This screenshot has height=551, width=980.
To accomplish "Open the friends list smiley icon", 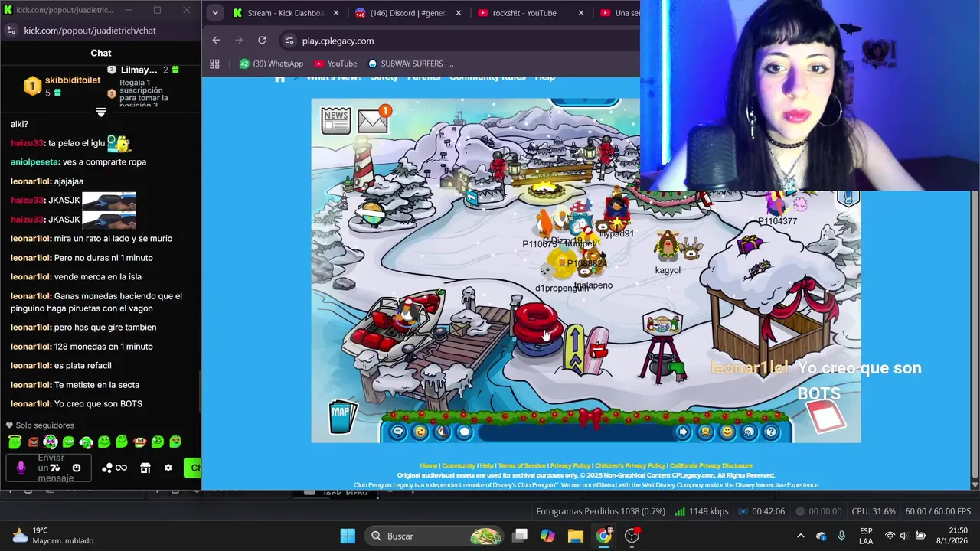I will pos(727,432).
